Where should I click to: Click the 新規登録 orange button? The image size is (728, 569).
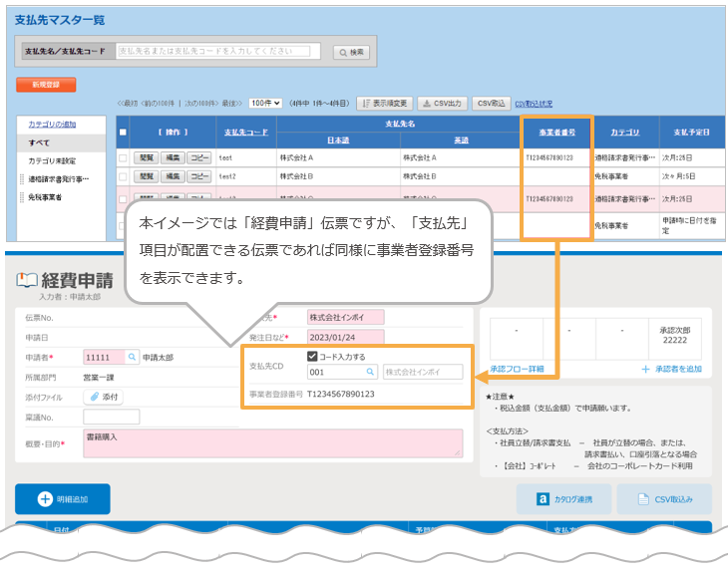point(46,85)
